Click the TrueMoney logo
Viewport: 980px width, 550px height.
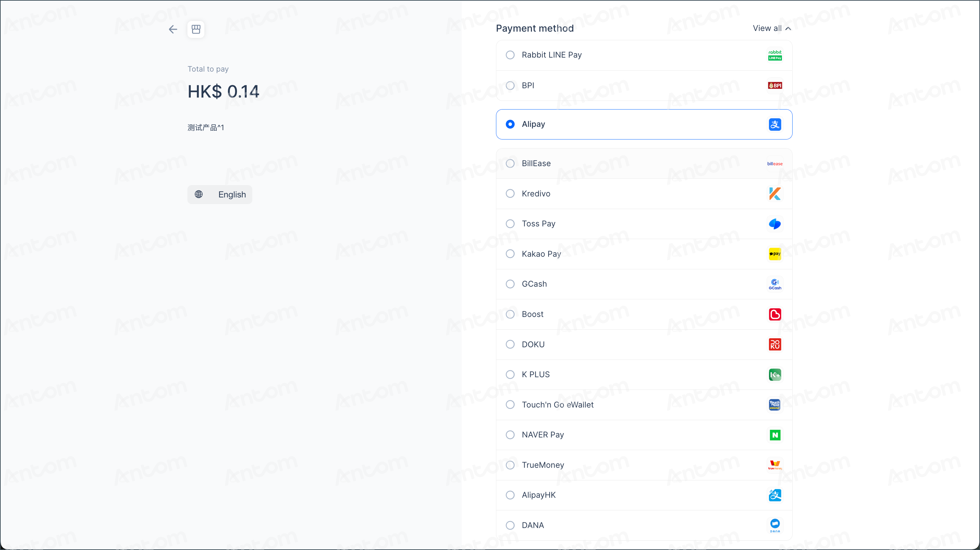[x=775, y=465]
